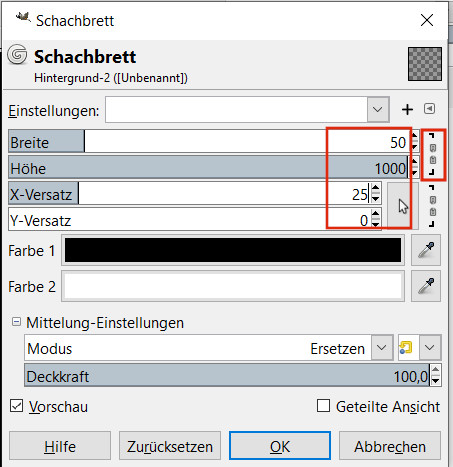This screenshot has width=453, height=467.
Task: Click the Zurücksetzen button
Action: (170, 446)
